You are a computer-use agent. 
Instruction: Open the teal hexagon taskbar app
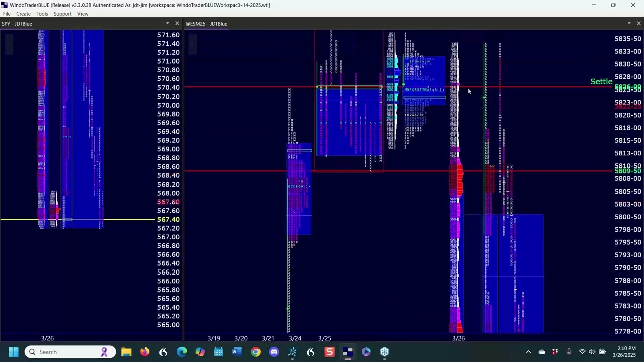point(384,352)
